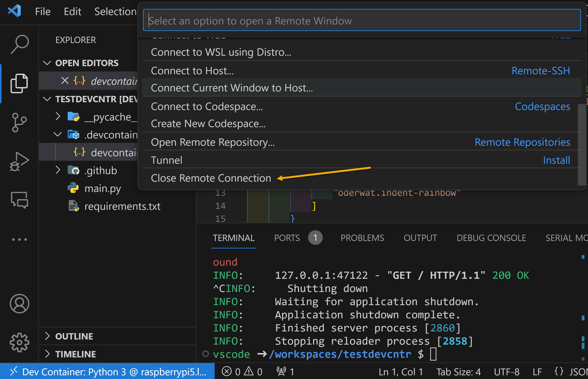Open the Dev Container remote indicator

click(x=107, y=371)
